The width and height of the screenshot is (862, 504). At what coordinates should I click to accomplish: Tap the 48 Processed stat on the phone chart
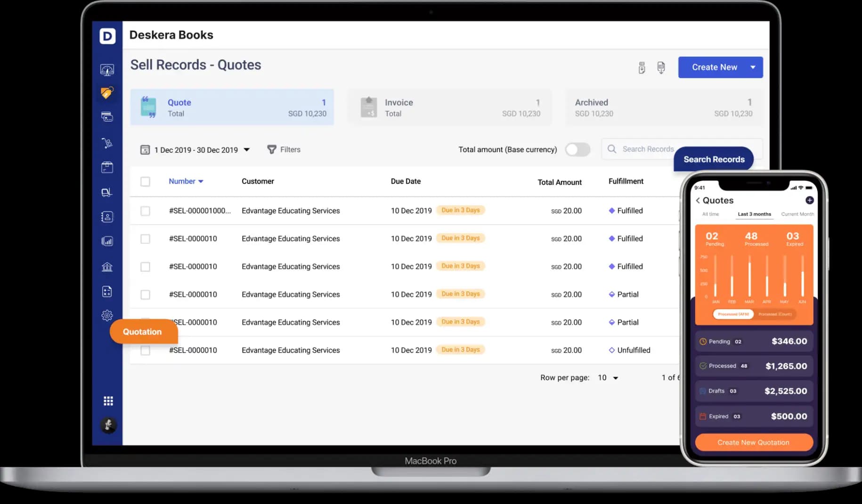coord(756,239)
